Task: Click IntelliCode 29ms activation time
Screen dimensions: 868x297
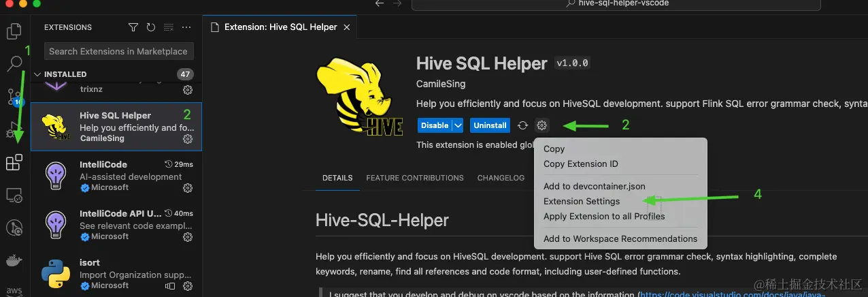Action: [180, 164]
